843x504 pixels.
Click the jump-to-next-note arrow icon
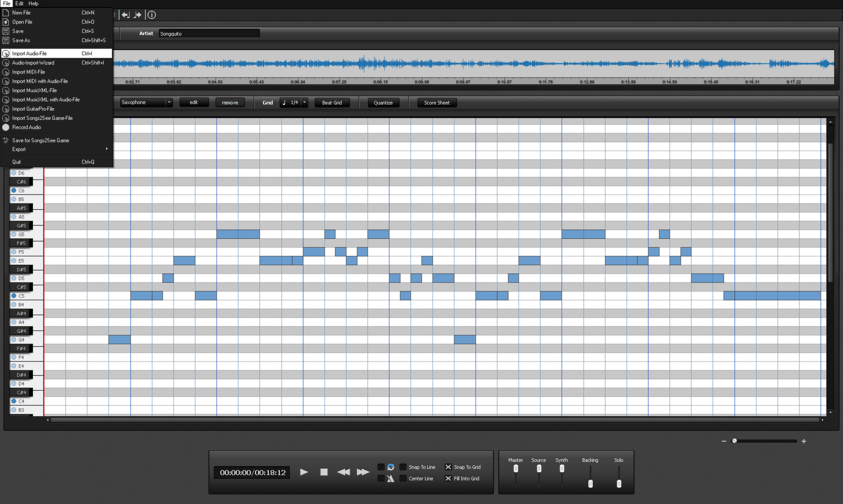[137, 14]
